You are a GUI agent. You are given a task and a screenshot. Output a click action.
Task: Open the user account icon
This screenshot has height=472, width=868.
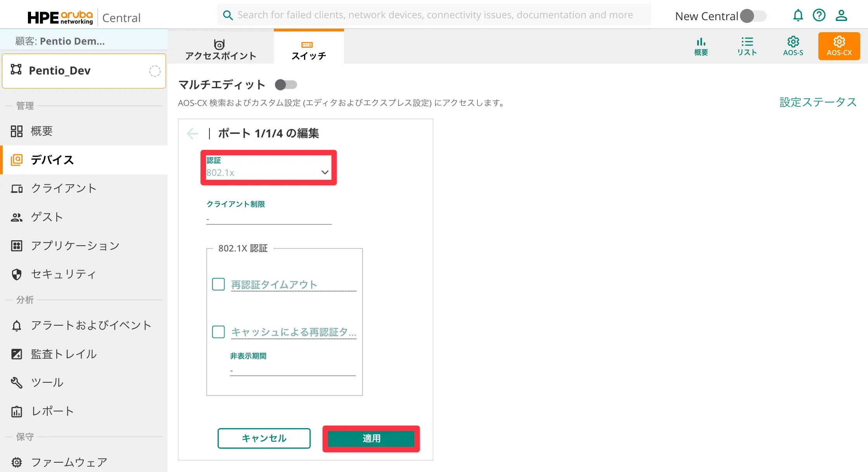point(841,16)
